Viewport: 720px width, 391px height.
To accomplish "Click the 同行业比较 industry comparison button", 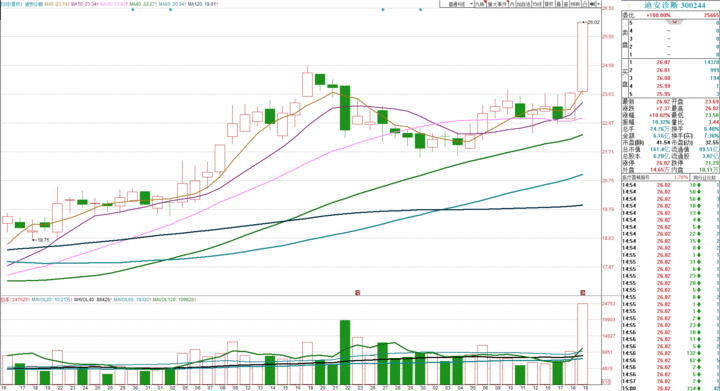I will tap(704, 177).
